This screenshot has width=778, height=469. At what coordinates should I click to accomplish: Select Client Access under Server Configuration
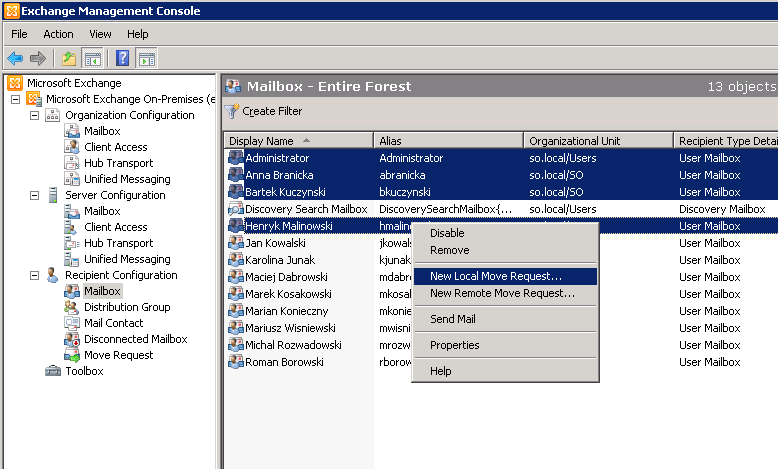(116, 227)
